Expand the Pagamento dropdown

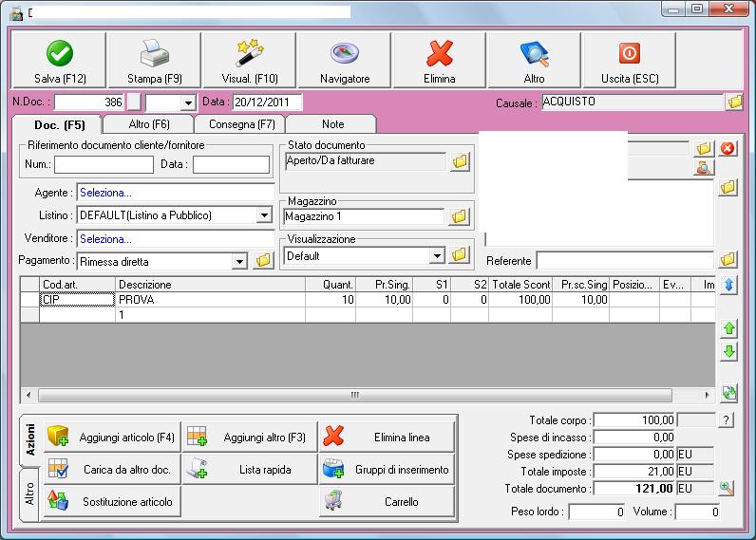coord(238,261)
